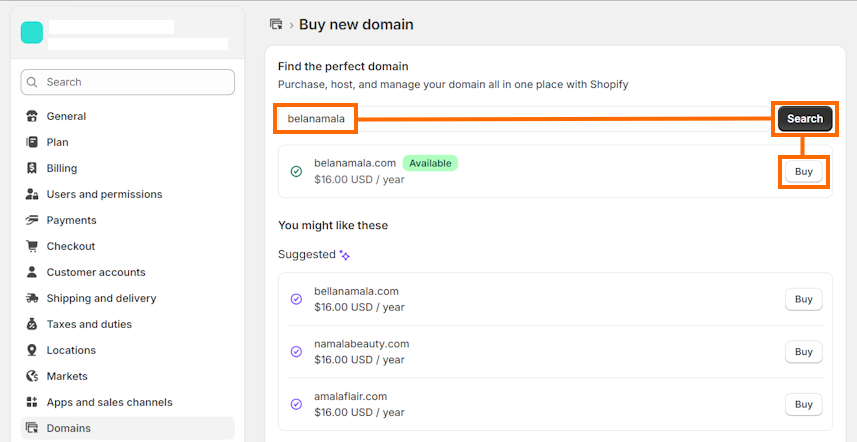Open Checkout settings
This screenshot has height=442, width=857.
pos(127,246)
